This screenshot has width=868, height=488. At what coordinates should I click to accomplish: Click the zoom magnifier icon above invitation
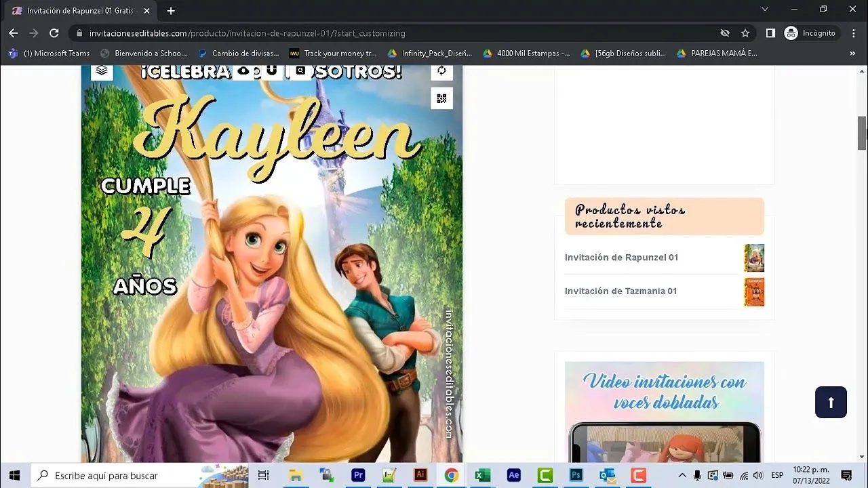301,70
